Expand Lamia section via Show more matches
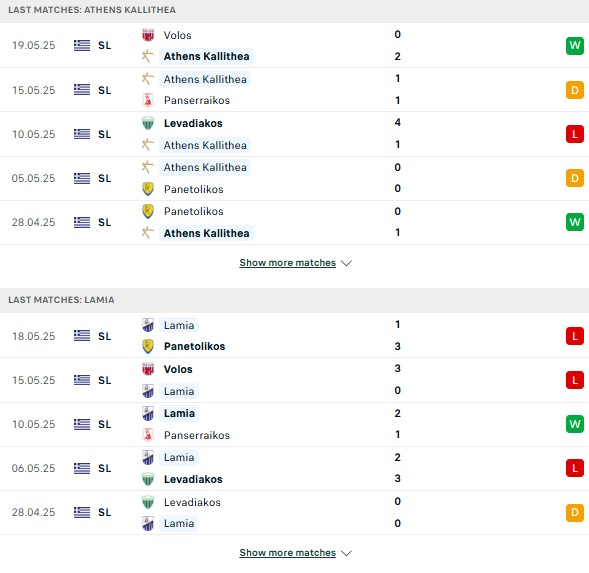589x573 pixels. (x=288, y=553)
